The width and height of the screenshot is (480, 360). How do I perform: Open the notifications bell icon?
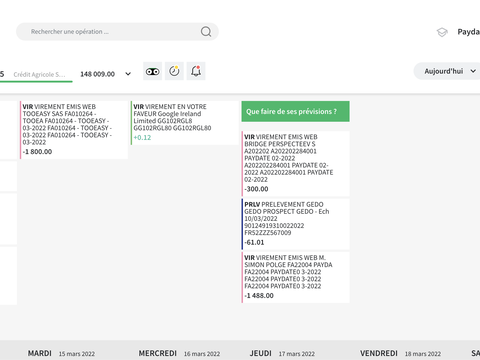tap(196, 71)
